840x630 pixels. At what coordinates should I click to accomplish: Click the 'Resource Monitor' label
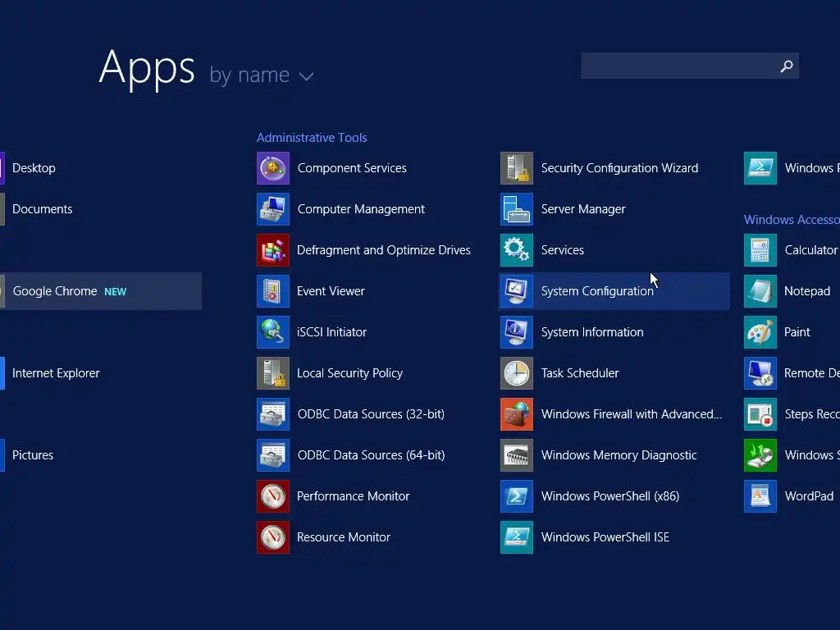pyautogui.click(x=344, y=537)
